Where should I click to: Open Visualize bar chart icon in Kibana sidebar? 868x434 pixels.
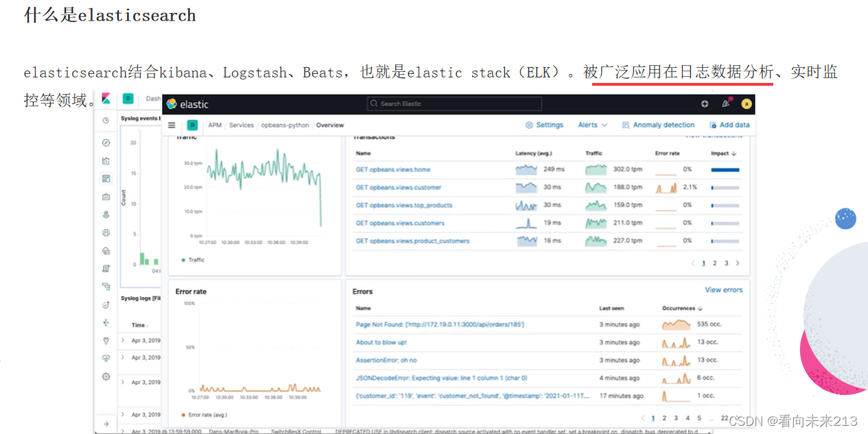pyautogui.click(x=106, y=161)
